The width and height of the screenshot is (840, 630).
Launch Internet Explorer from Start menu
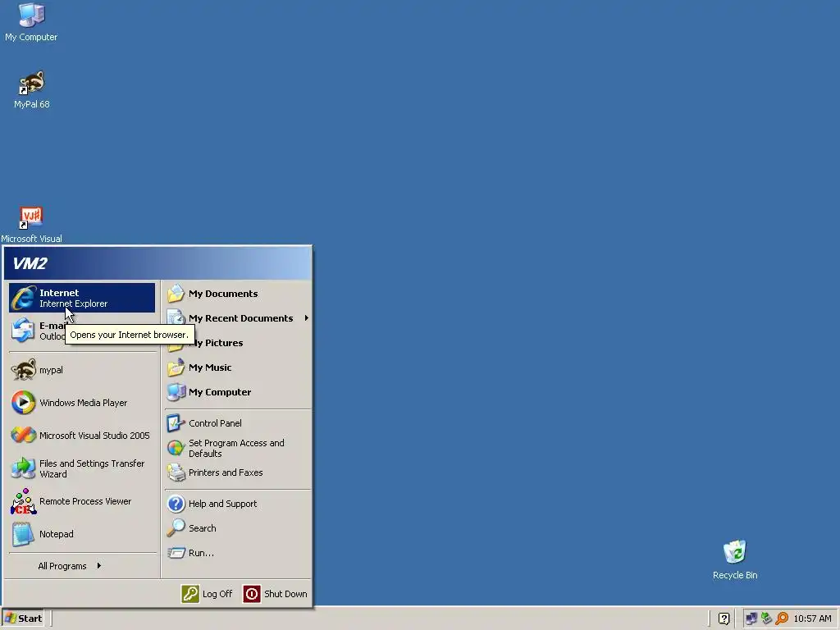[82, 298]
